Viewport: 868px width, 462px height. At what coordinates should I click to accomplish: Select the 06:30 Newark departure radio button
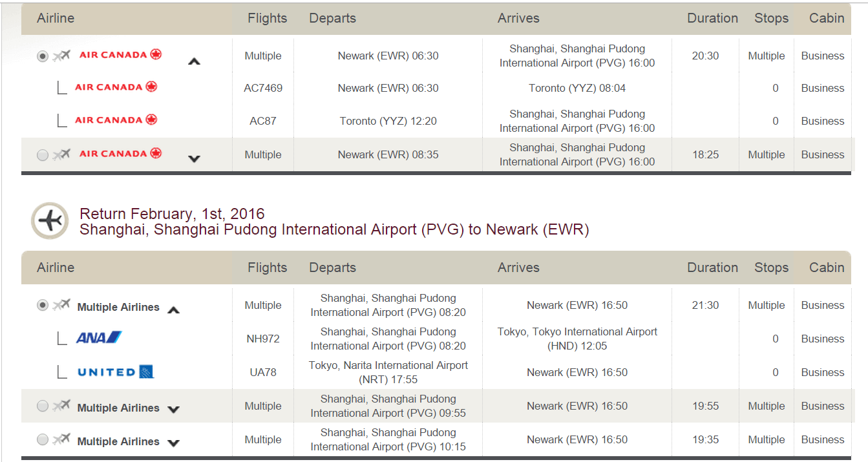(x=43, y=56)
